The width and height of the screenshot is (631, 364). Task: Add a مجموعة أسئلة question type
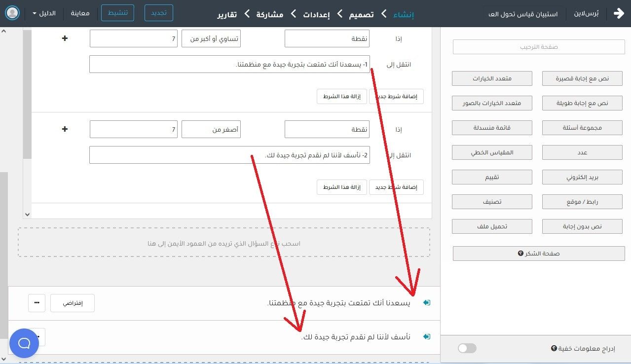(582, 128)
